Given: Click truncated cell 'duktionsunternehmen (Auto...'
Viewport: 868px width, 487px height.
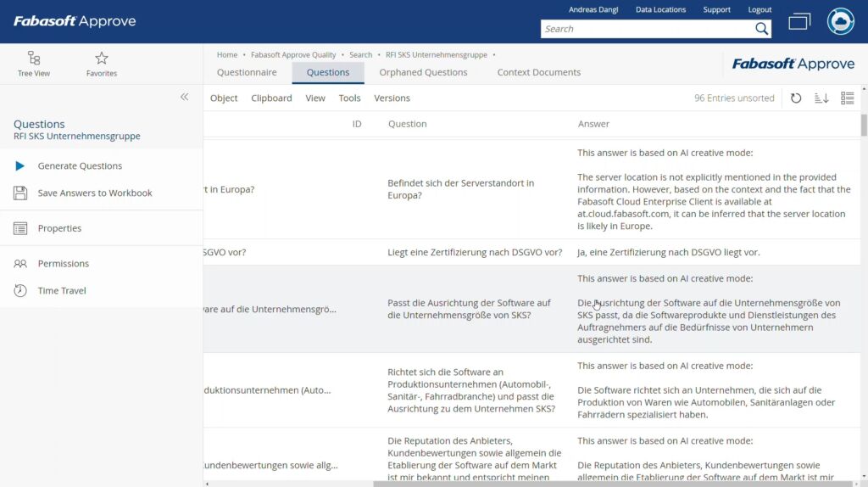Looking at the screenshot, I should [267, 390].
